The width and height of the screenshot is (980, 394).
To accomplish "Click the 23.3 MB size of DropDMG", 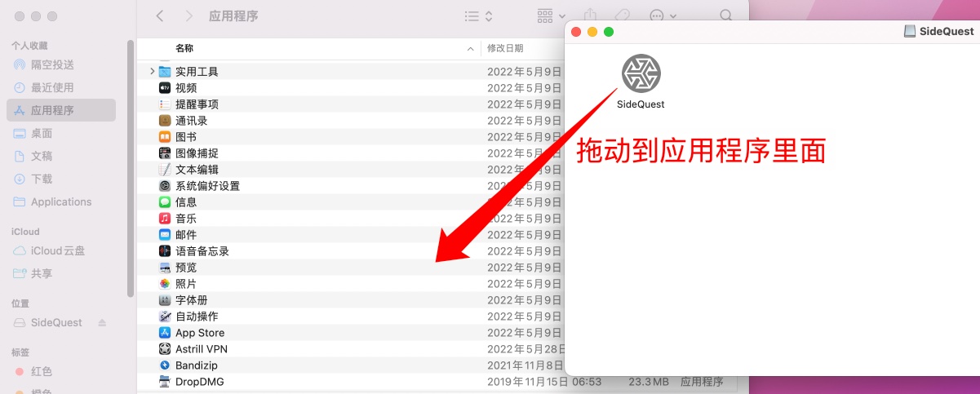I will pos(649,382).
